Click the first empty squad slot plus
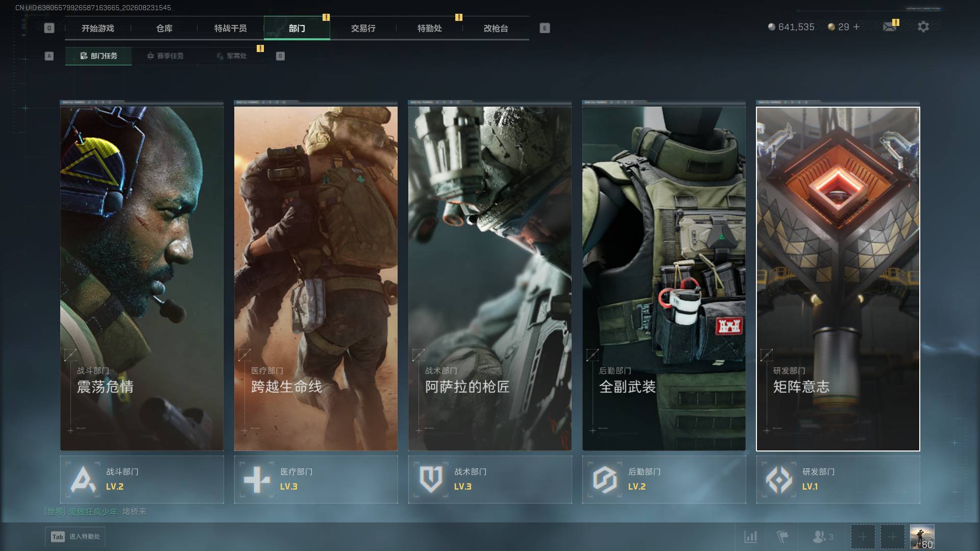 point(863,537)
